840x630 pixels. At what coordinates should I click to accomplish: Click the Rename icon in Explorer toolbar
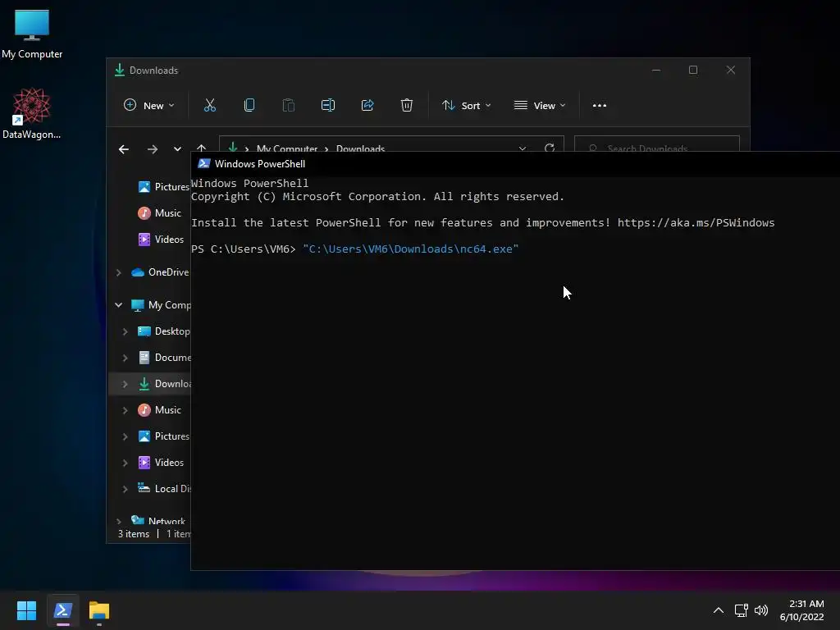click(x=328, y=106)
